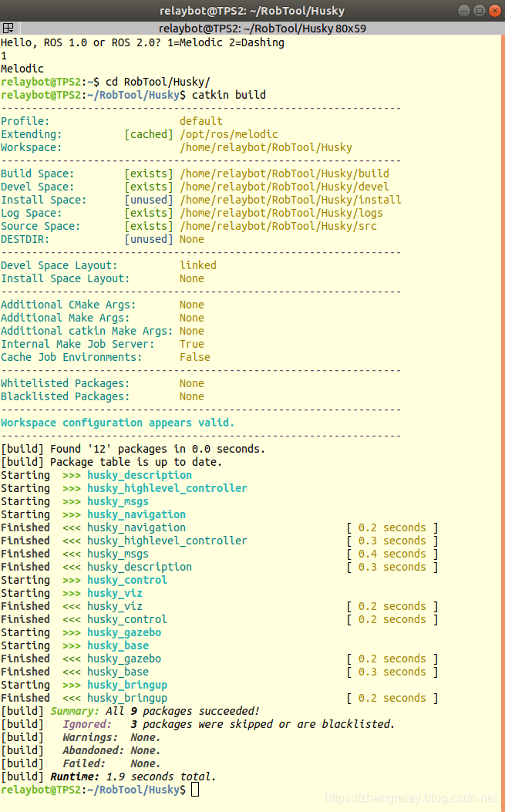Click the Build Space path ending in '/build'

tap(284, 174)
